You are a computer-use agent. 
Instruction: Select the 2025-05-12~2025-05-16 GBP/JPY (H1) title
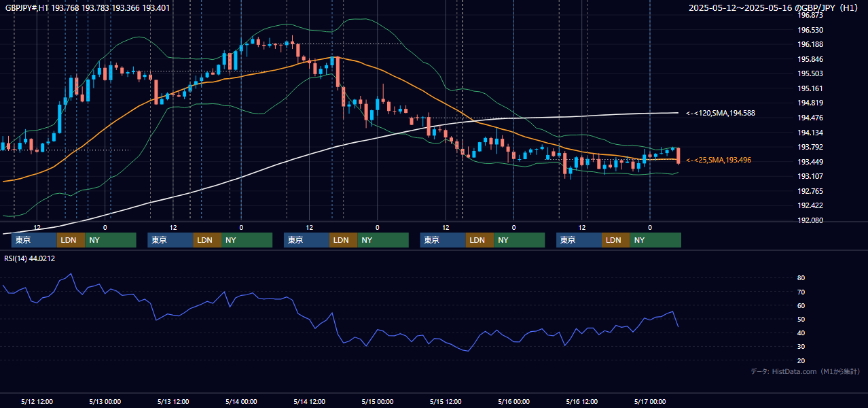(774, 8)
